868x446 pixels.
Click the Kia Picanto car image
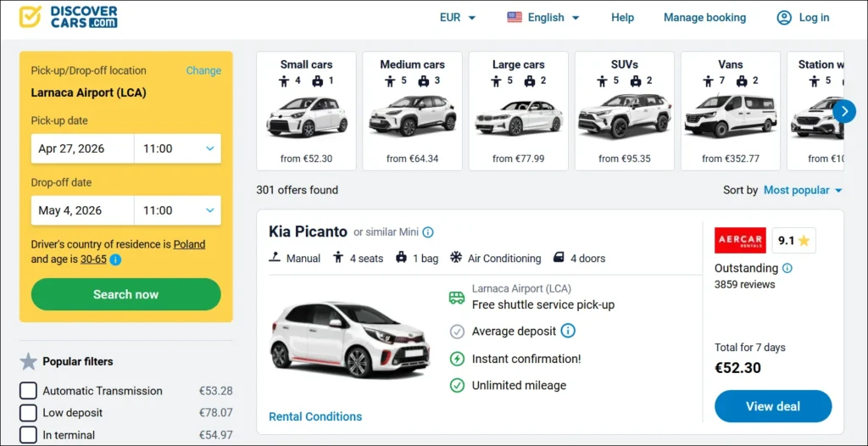[350, 340]
